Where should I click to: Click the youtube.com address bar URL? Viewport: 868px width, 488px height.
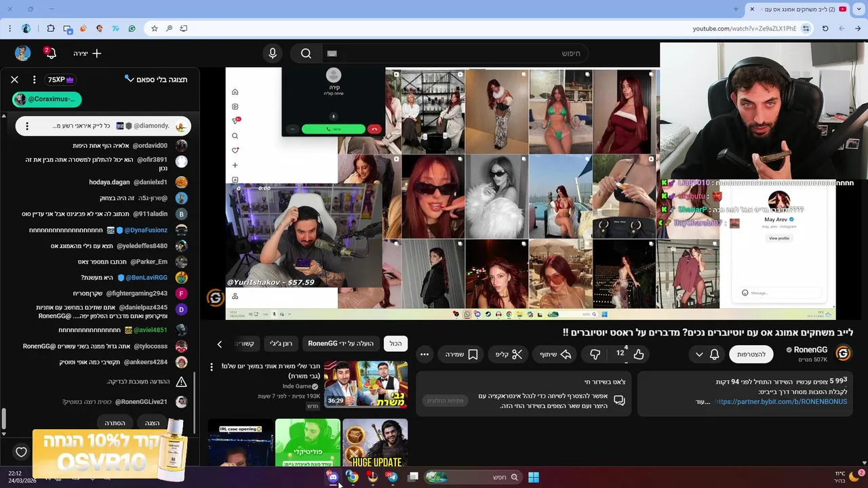tap(745, 28)
